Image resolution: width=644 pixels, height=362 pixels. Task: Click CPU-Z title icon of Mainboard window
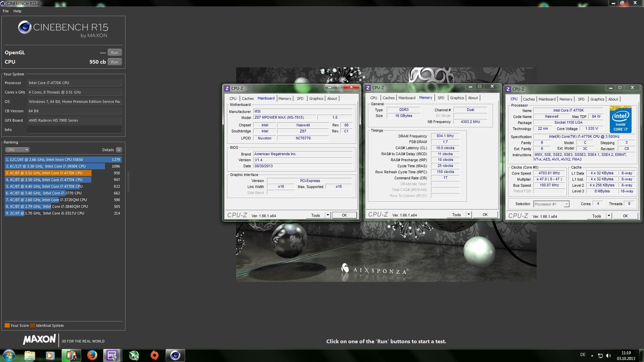pos(227,88)
